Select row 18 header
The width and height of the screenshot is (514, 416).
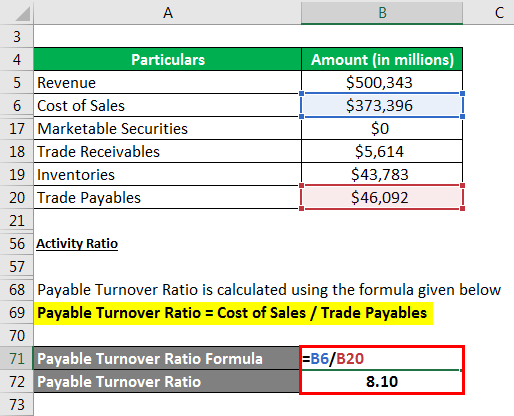pyautogui.click(x=17, y=151)
